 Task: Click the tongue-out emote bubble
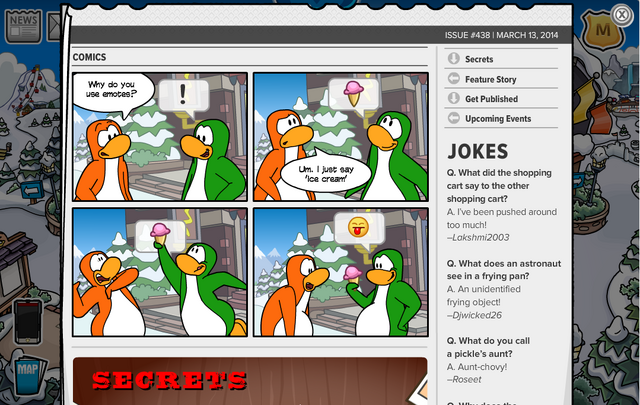[359, 229]
